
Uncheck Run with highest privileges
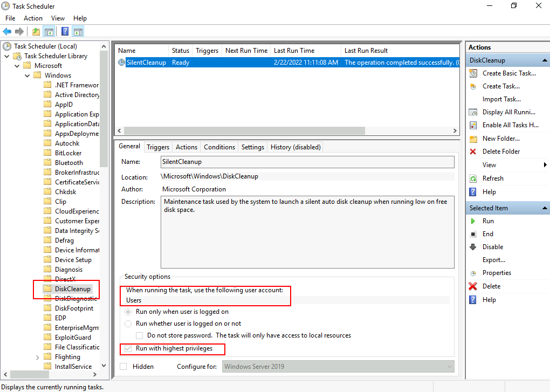tap(128, 349)
